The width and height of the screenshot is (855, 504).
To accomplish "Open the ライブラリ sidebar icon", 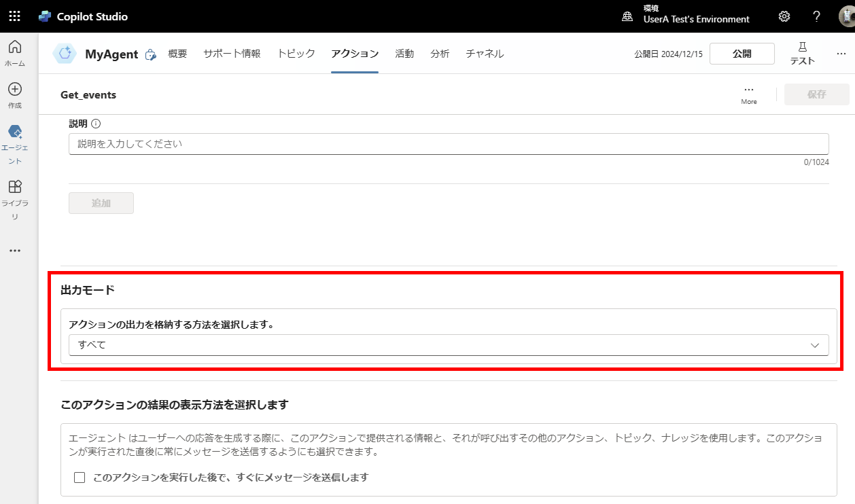I will click(15, 187).
